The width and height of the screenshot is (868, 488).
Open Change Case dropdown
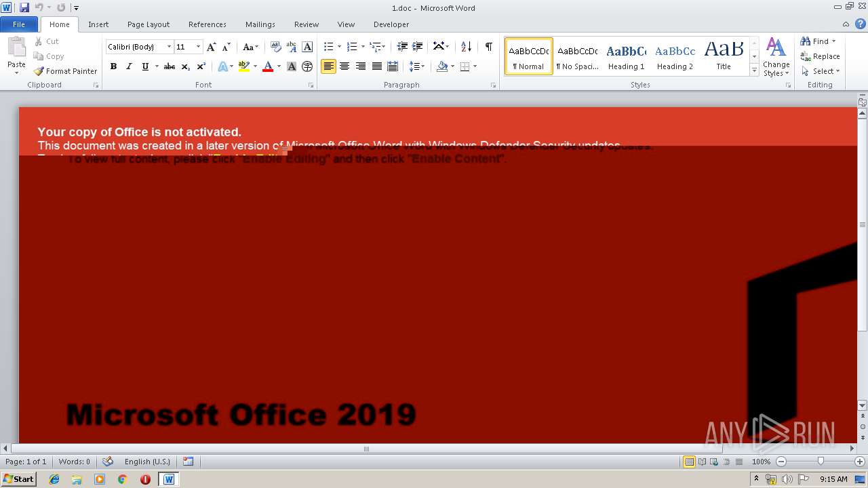point(251,47)
